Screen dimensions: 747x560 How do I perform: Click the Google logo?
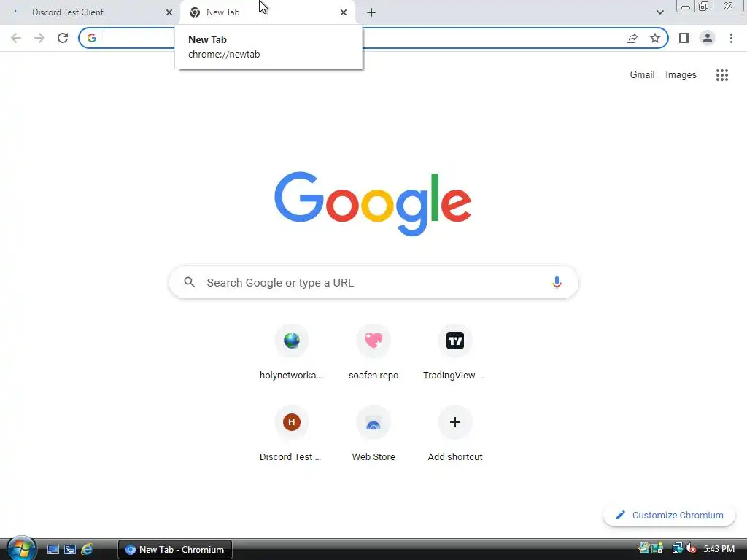point(373,204)
